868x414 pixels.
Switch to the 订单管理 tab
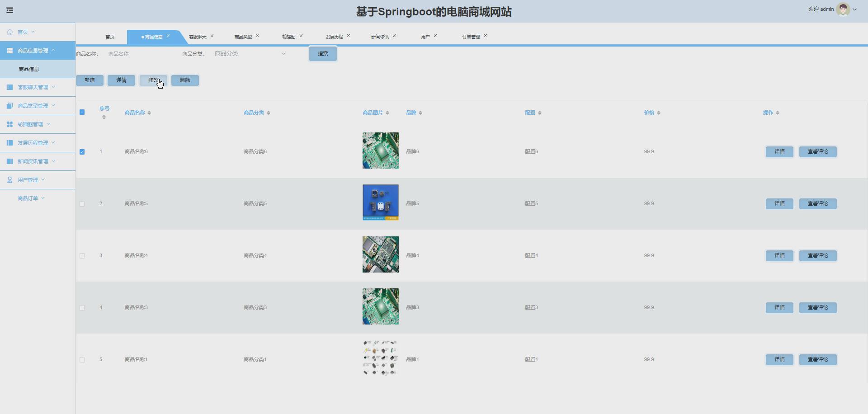point(470,36)
